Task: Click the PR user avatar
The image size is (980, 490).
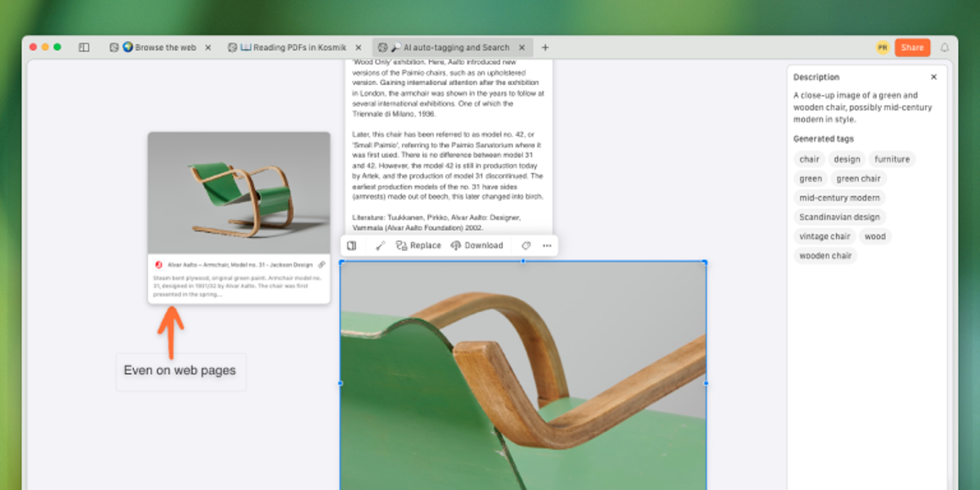Action: pyautogui.click(x=883, y=47)
